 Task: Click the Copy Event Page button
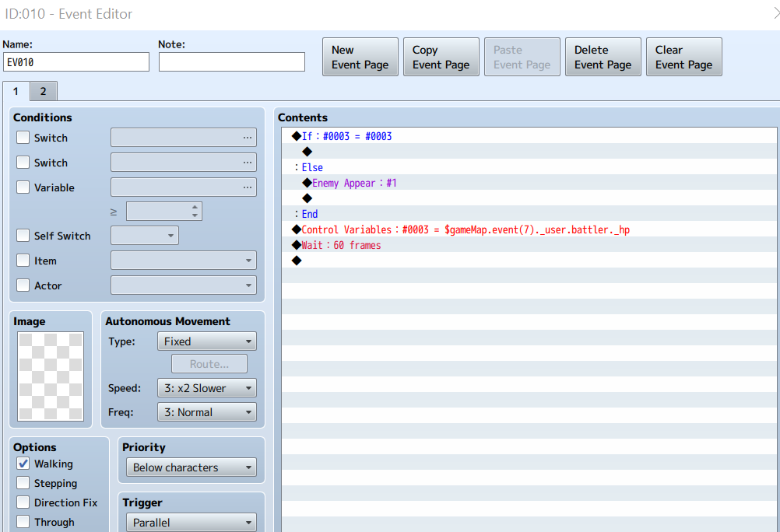[441, 58]
